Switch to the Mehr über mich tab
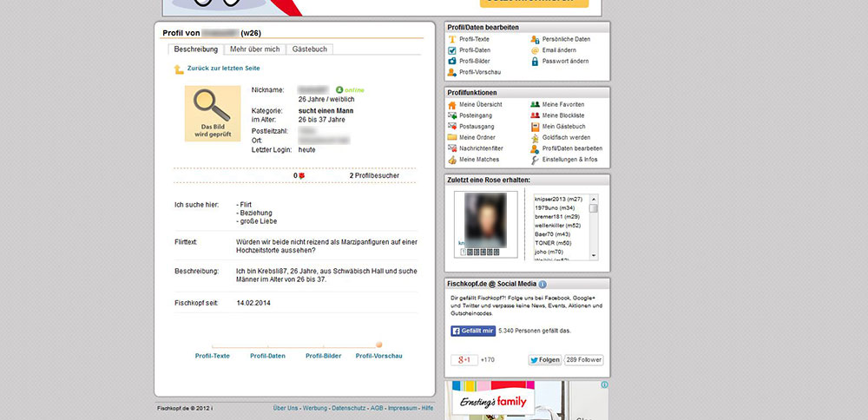The height and width of the screenshot is (420, 868). tap(255, 49)
